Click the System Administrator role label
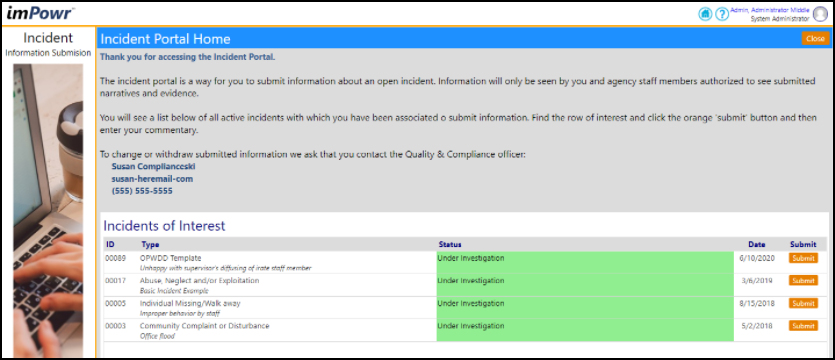 pyautogui.click(x=780, y=19)
